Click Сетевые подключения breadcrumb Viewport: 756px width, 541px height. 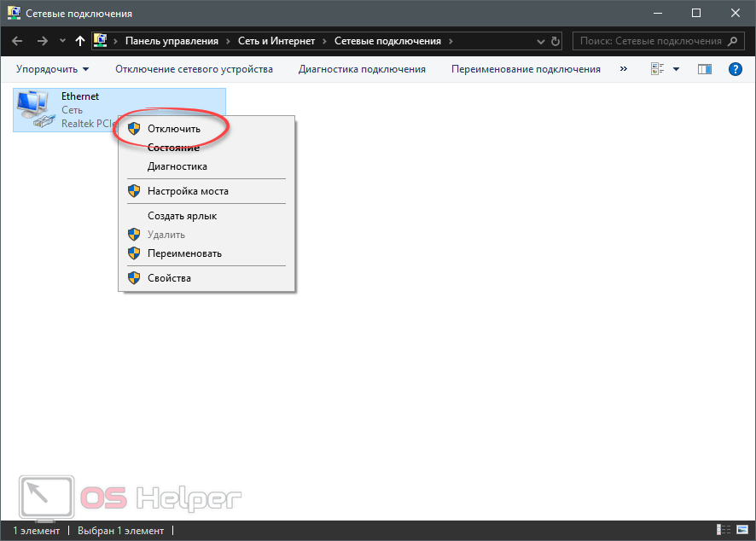[387, 41]
